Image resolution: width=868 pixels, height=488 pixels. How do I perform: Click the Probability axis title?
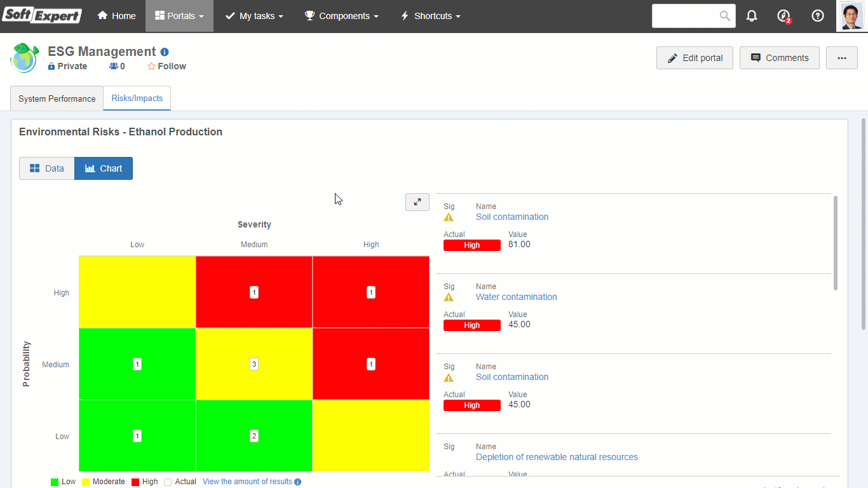[26, 364]
